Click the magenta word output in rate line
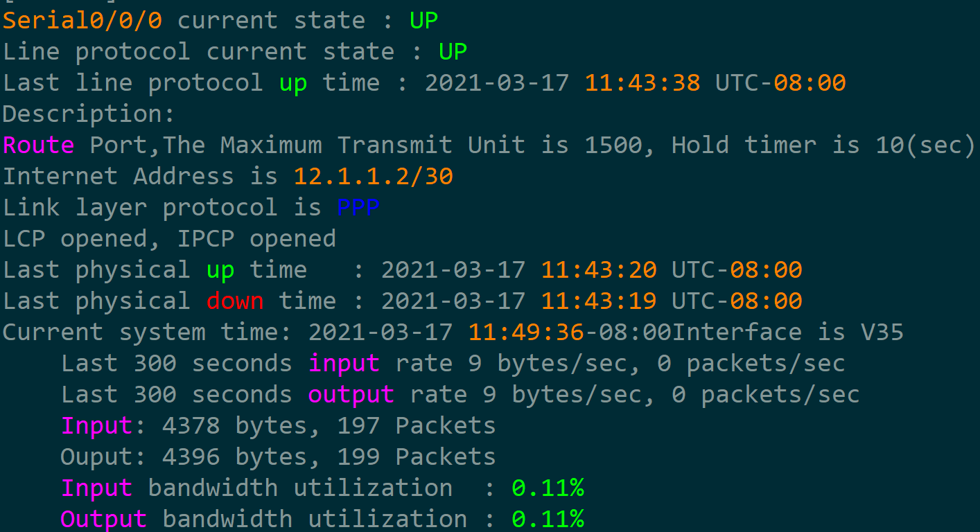The width and height of the screenshot is (980, 532). (x=351, y=394)
